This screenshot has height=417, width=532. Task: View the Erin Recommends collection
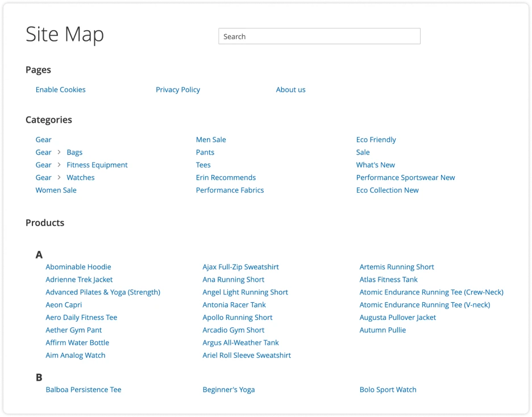pos(226,177)
